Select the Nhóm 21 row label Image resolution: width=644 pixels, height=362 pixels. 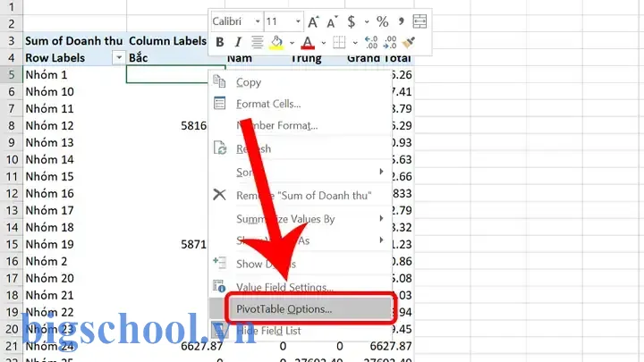[74, 295]
